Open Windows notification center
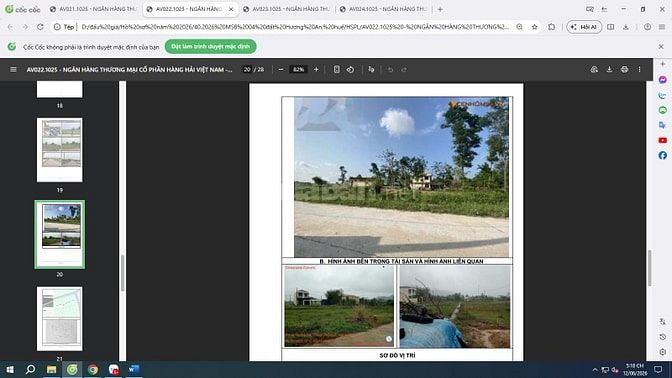Viewport: 672px width, 378px height. [658, 369]
